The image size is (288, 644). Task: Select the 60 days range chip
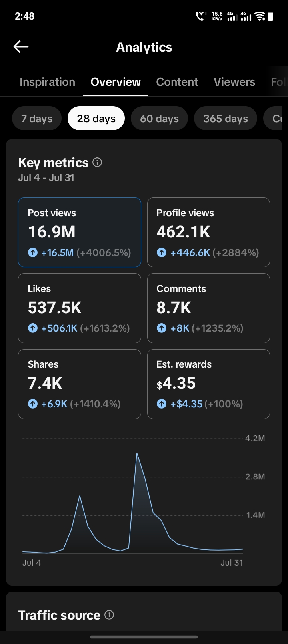pyautogui.click(x=159, y=119)
